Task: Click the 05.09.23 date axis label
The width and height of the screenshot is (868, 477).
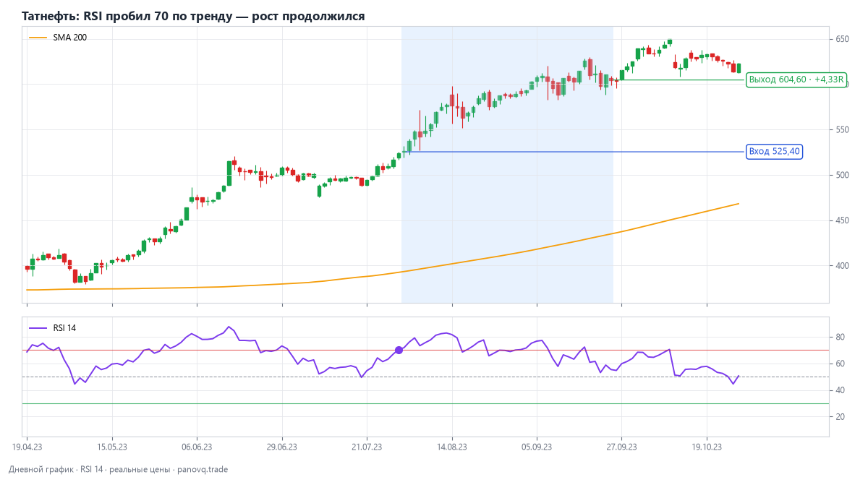Action: click(x=537, y=447)
